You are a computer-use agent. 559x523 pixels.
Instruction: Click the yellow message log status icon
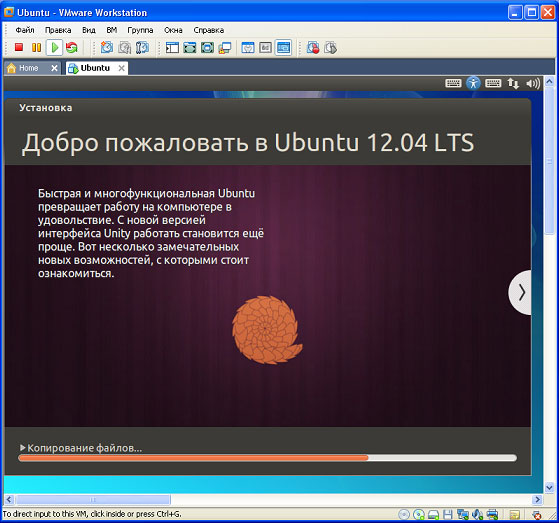(514, 514)
